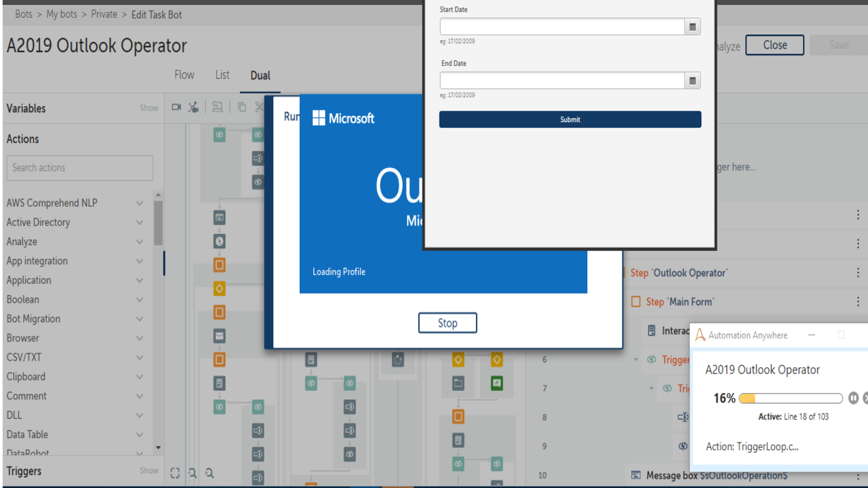
Task: Click the cut (scissors) toolbar icon
Action: point(259,107)
